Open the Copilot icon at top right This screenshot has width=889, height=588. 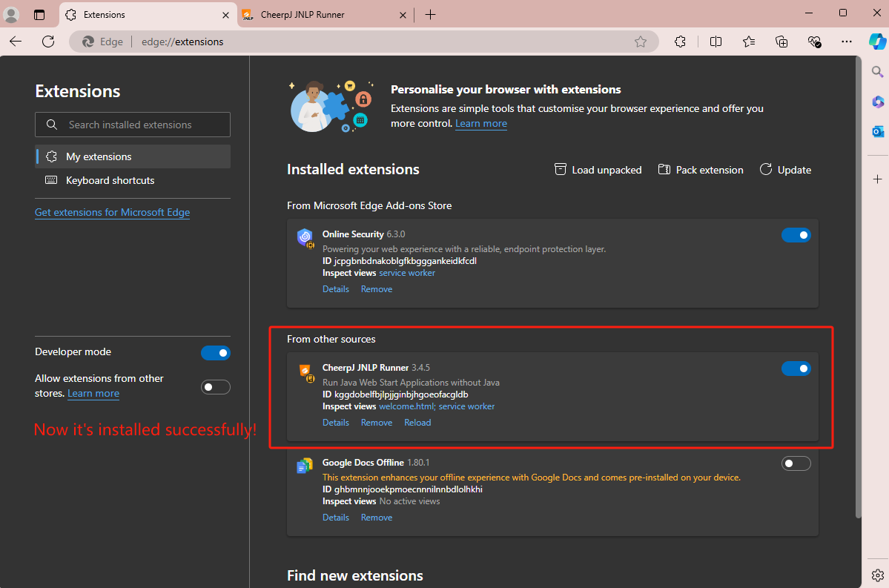pyautogui.click(x=877, y=42)
